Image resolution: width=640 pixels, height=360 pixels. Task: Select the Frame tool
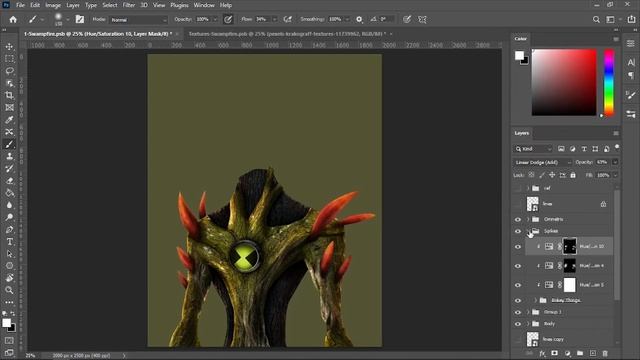click(9, 108)
